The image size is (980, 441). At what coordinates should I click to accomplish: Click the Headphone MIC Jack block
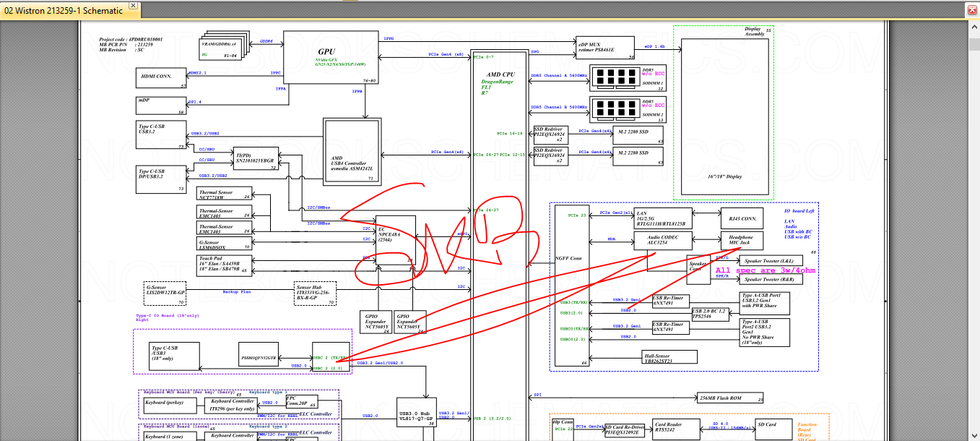pos(742,241)
